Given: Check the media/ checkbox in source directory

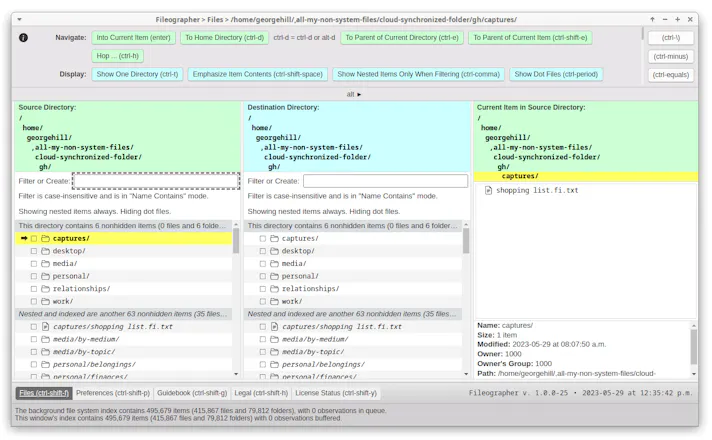Looking at the screenshot, I should click(x=34, y=264).
